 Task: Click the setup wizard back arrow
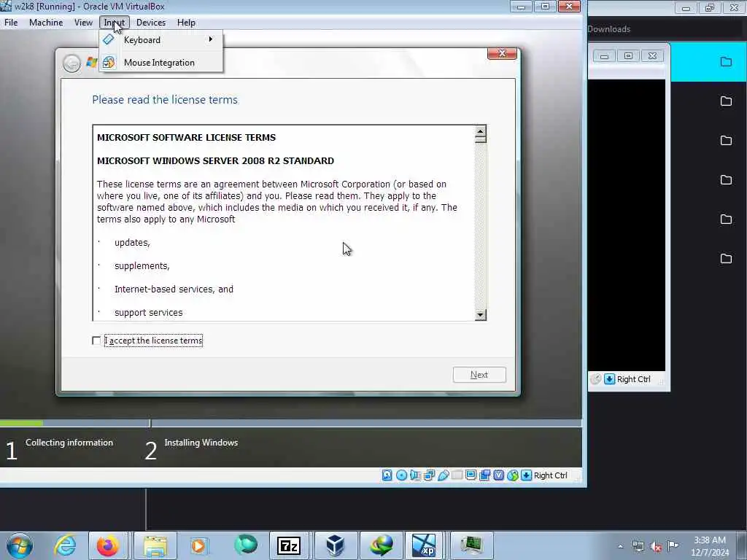(x=72, y=63)
